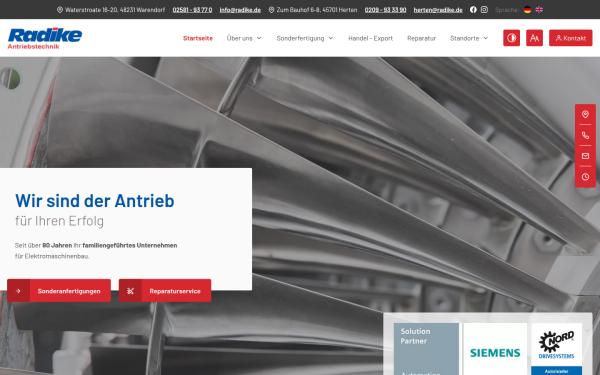Image resolution: width=600 pixels, height=375 pixels.
Task: Expand the Über uns dropdown chevron
Action: point(259,38)
